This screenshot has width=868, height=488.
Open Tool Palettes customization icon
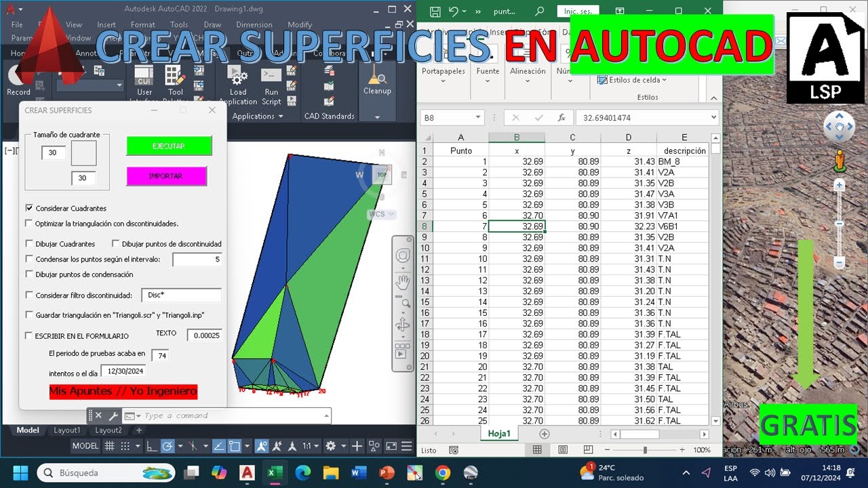click(x=175, y=76)
